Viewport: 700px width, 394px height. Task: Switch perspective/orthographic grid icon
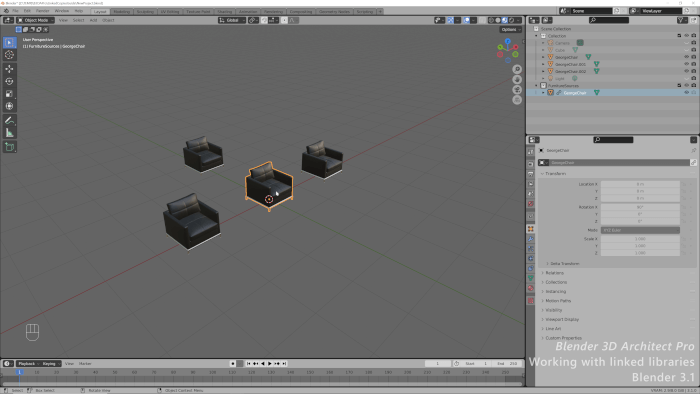tap(517, 100)
